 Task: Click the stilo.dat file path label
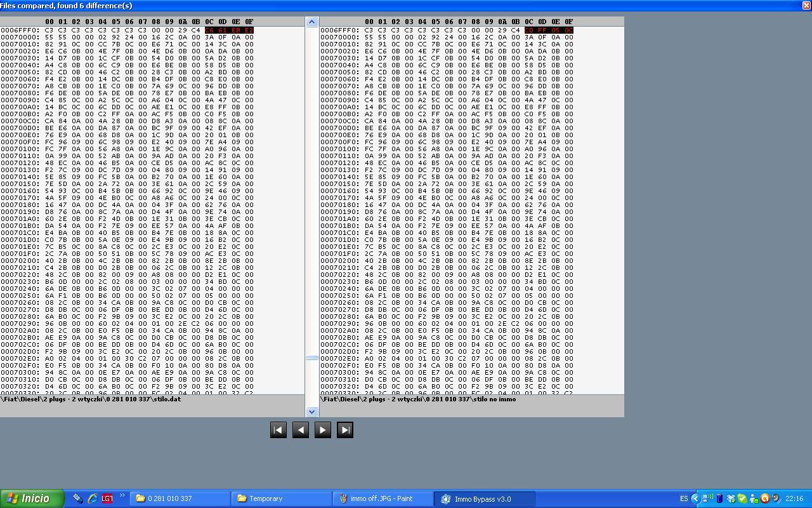(x=91, y=399)
